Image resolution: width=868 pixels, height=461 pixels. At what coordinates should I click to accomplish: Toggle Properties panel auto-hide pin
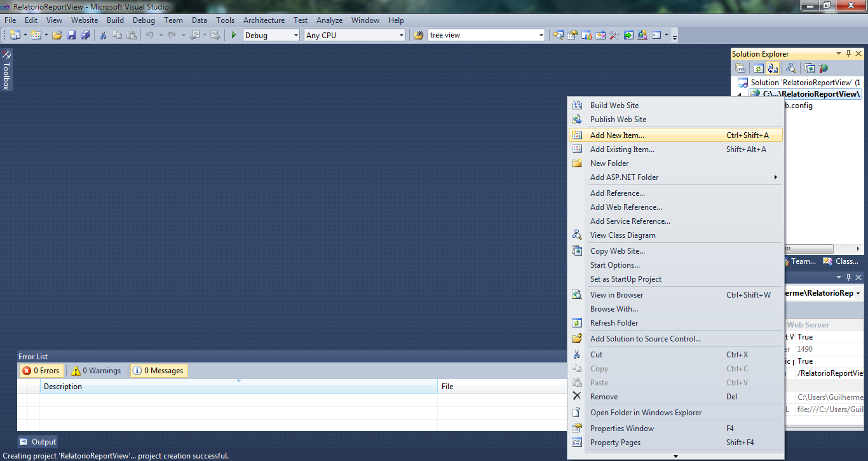(848, 277)
